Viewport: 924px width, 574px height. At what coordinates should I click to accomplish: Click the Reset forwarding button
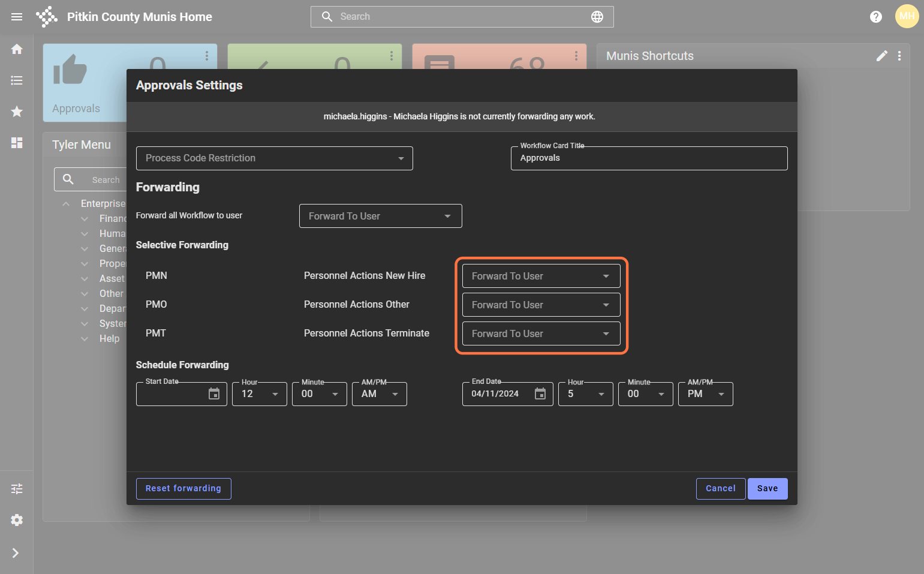point(183,489)
